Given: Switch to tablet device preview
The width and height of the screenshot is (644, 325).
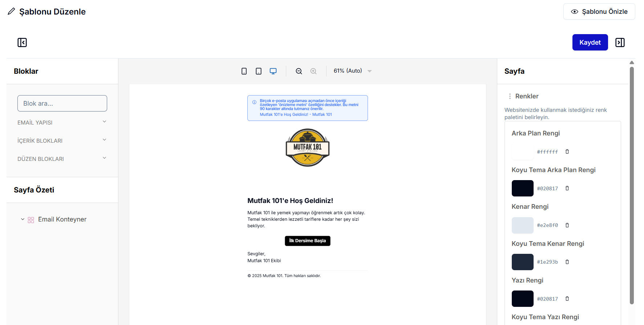Looking at the screenshot, I should [259, 71].
